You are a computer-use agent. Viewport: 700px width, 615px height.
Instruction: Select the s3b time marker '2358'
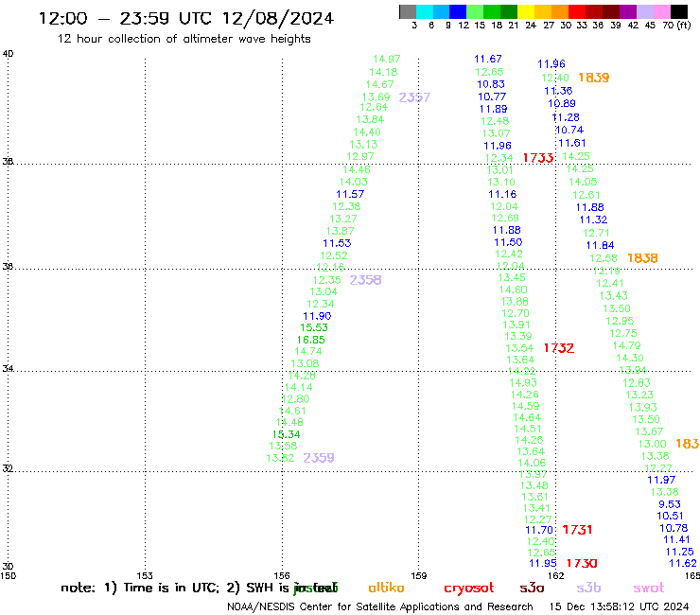click(x=365, y=280)
